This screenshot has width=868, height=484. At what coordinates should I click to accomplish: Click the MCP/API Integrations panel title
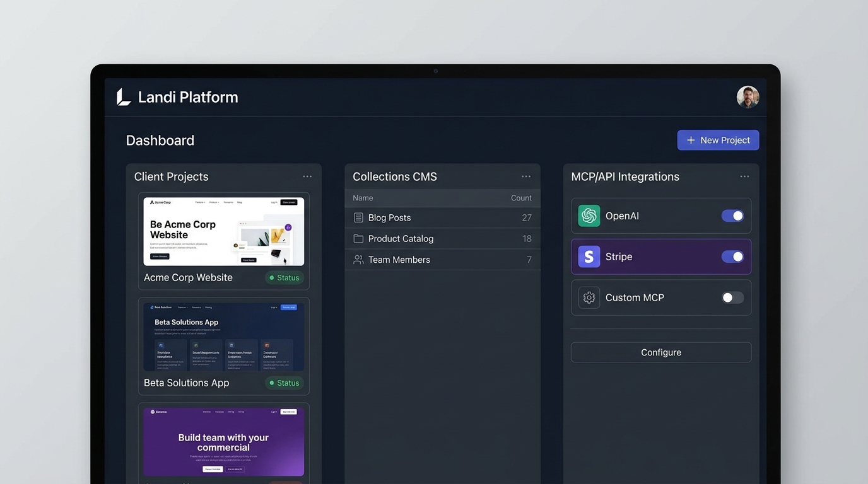tap(625, 176)
